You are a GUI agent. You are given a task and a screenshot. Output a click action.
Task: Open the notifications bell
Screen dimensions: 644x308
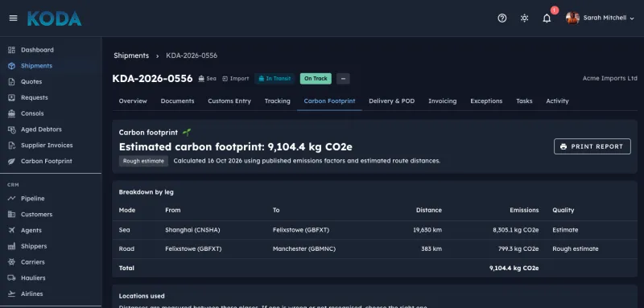[547, 18]
